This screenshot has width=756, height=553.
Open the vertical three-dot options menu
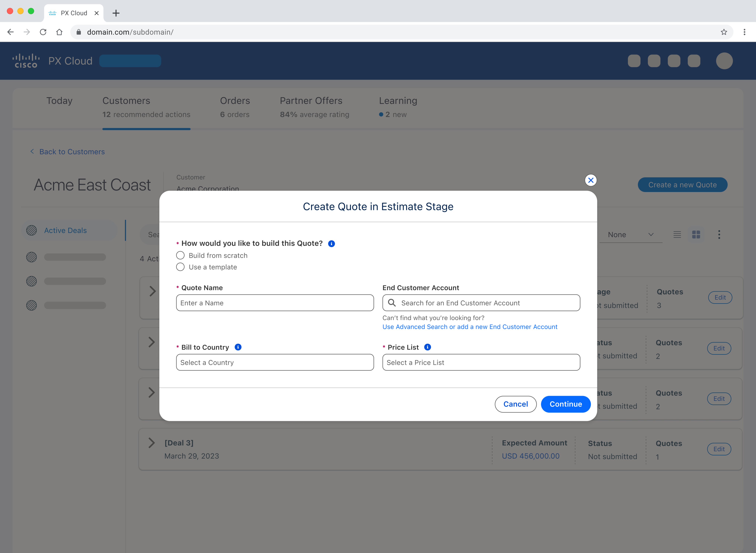click(x=719, y=235)
